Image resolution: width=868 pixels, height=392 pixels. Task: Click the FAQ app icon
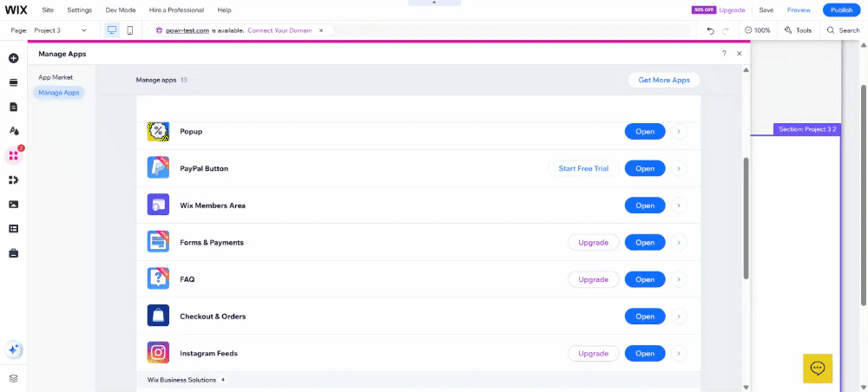[x=158, y=278]
